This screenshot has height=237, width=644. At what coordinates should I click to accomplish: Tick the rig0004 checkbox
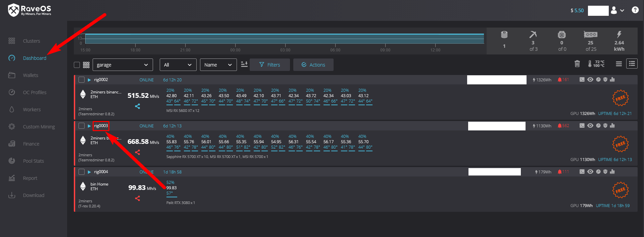coord(81,172)
